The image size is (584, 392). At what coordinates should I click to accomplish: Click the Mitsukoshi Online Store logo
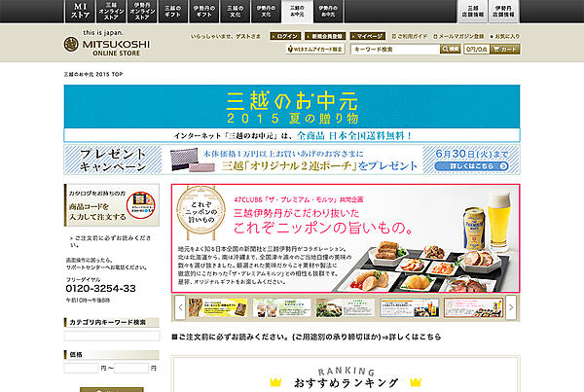tap(107, 44)
